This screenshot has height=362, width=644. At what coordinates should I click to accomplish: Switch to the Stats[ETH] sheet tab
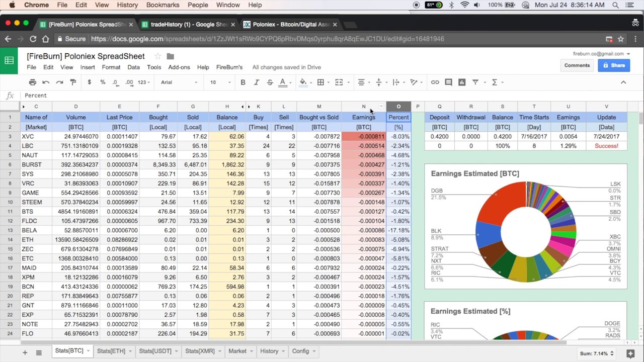pos(111,351)
